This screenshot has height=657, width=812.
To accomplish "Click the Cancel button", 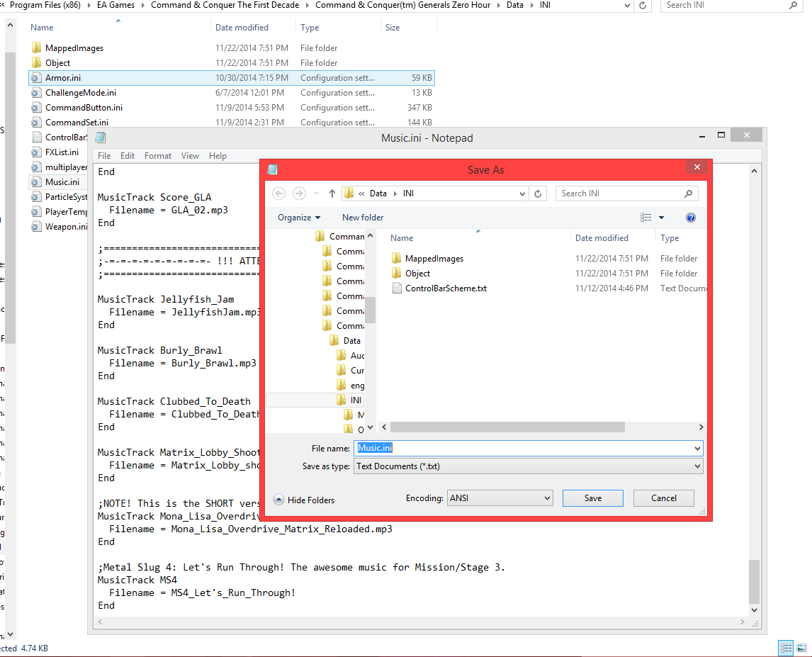I will [664, 498].
